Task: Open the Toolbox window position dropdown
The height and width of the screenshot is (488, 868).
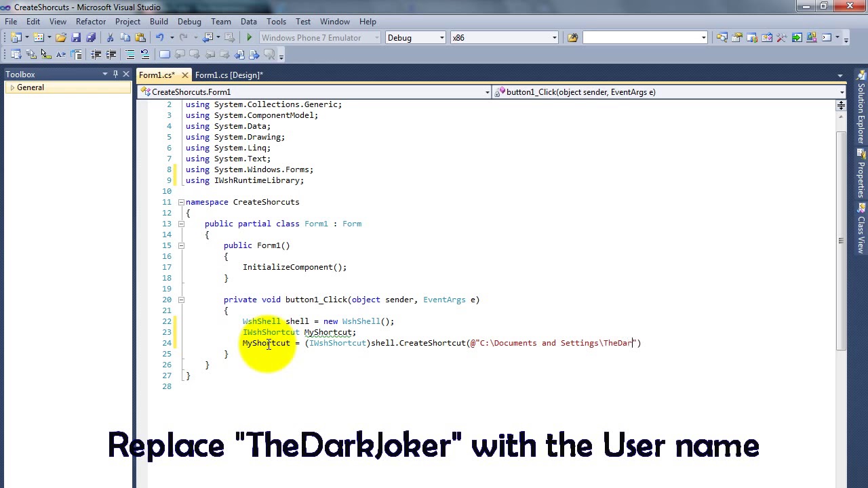Action: click(x=105, y=74)
